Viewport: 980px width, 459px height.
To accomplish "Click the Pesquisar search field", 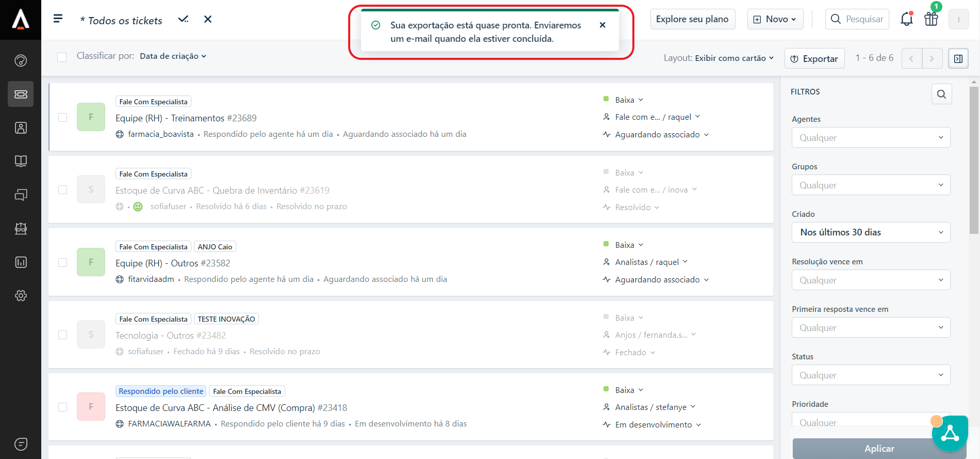I will 857,20.
